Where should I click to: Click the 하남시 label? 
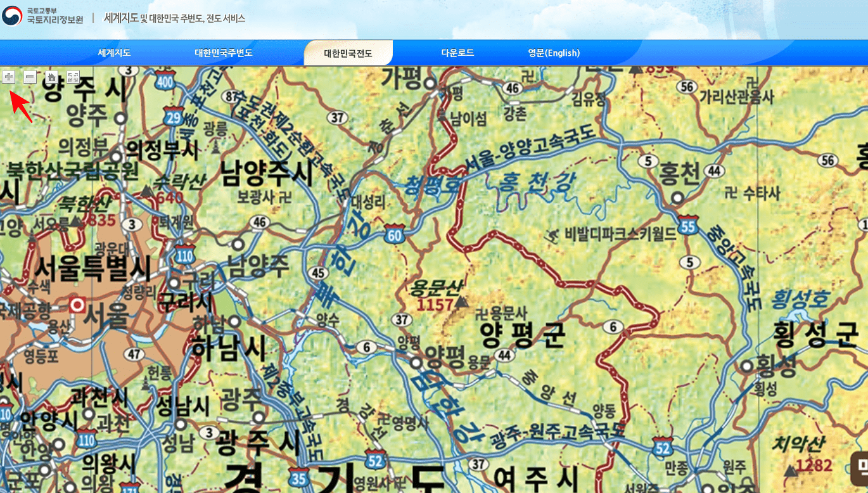(x=229, y=348)
